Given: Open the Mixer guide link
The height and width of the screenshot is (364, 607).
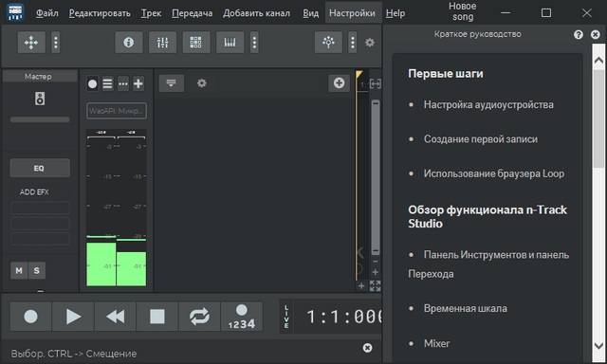Looking at the screenshot, I should tap(436, 343).
